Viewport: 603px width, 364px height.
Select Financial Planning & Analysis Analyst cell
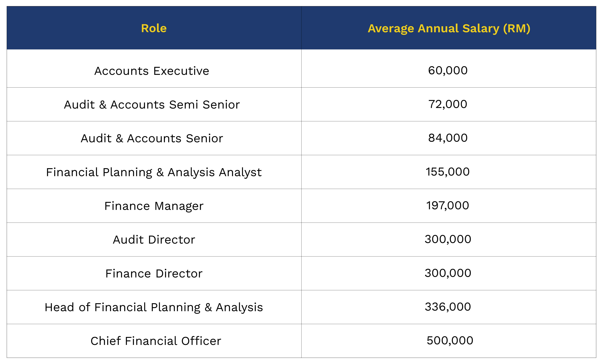(154, 172)
